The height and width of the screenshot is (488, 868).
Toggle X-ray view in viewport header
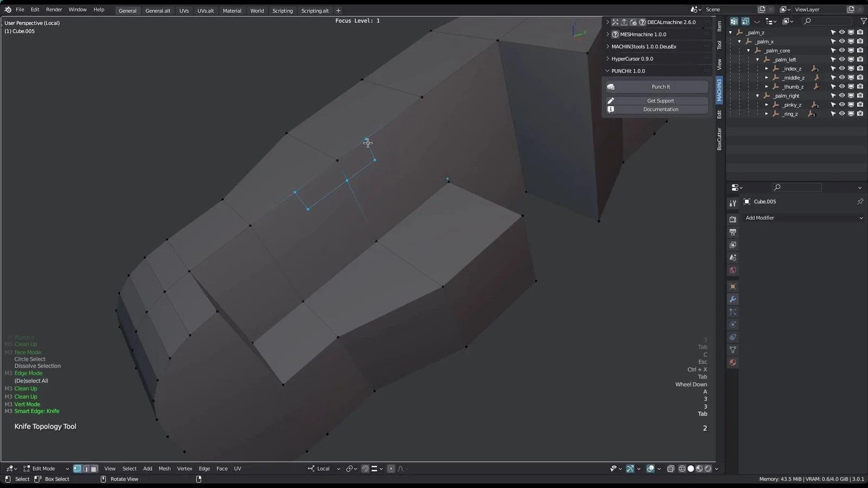click(671, 468)
